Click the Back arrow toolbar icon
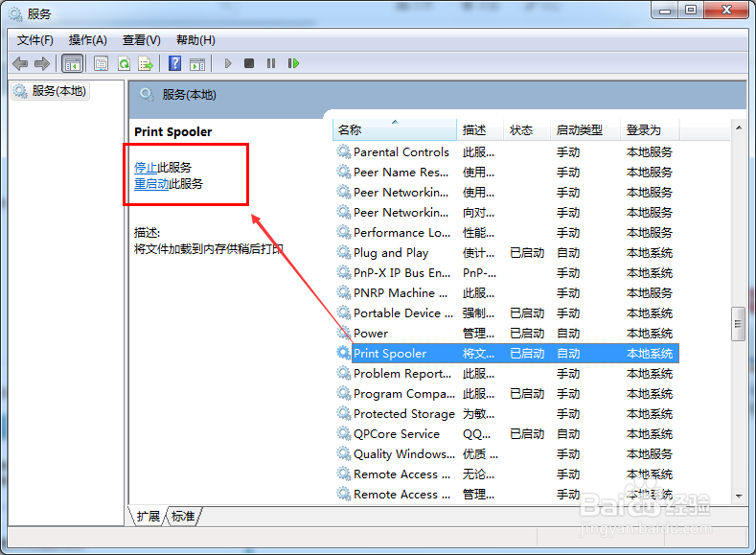The image size is (756, 555). [x=20, y=63]
